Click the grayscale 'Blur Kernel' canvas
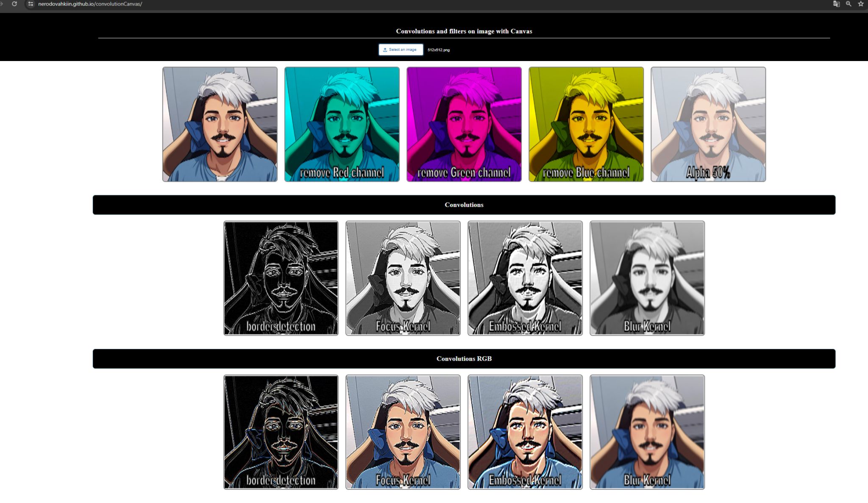Screen dimensions: 868x503 (647, 278)
